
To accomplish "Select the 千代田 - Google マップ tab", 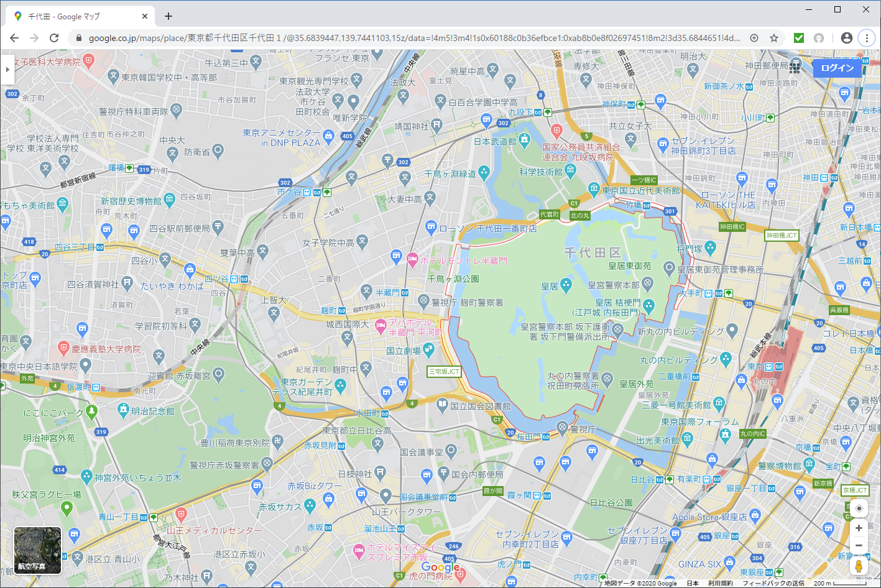I will pyautogui.click(x=80, y=16).
